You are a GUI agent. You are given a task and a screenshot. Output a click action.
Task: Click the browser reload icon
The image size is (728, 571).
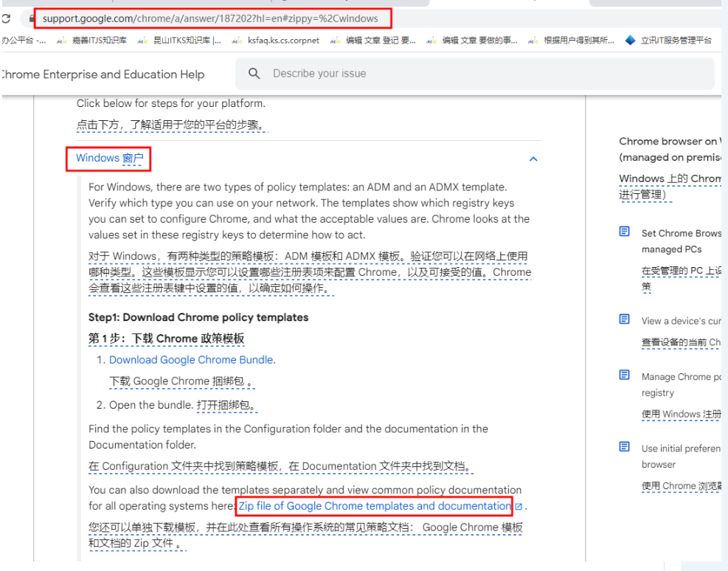(x=6, y=18)
